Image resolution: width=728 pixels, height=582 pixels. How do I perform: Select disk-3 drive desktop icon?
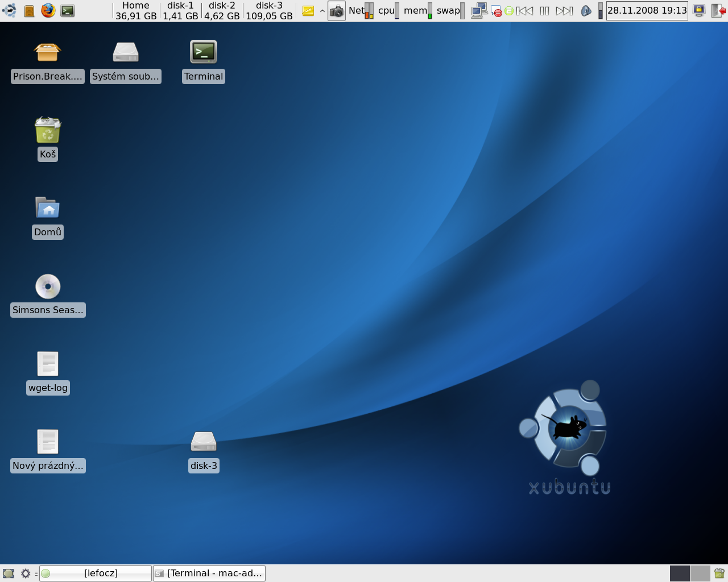[x=204, y=452]
